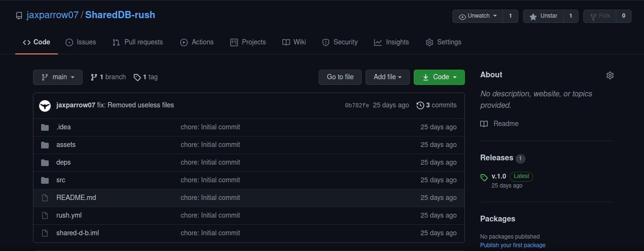This screenshot has height=251, width=644.
Task: Open the Insights tab
Action: [x=391, y=42]
